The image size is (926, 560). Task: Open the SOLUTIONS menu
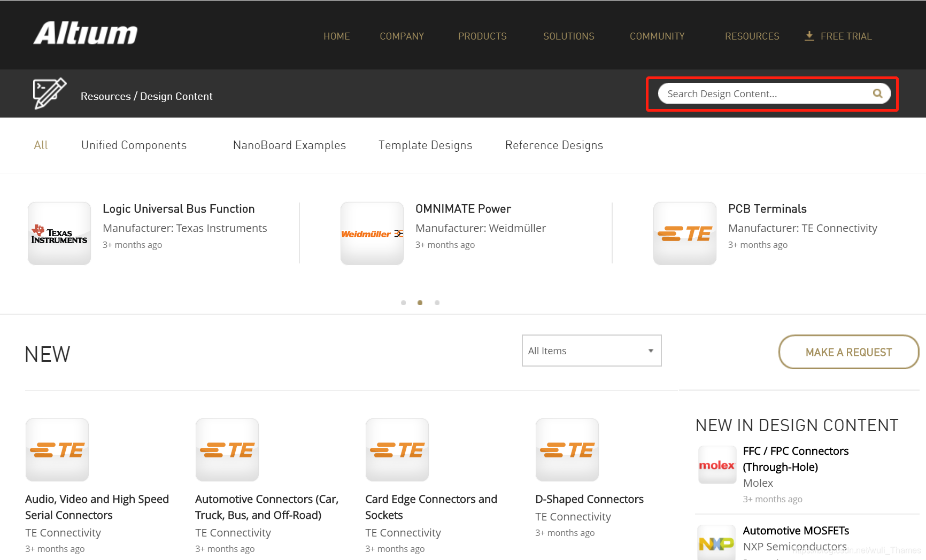pyautogui.click(x=569, y=36)
